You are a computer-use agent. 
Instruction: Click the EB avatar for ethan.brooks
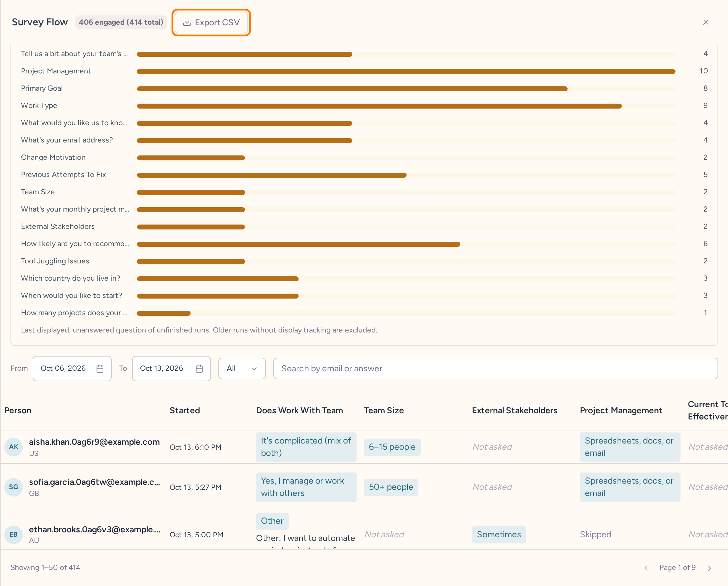(14, 534)
